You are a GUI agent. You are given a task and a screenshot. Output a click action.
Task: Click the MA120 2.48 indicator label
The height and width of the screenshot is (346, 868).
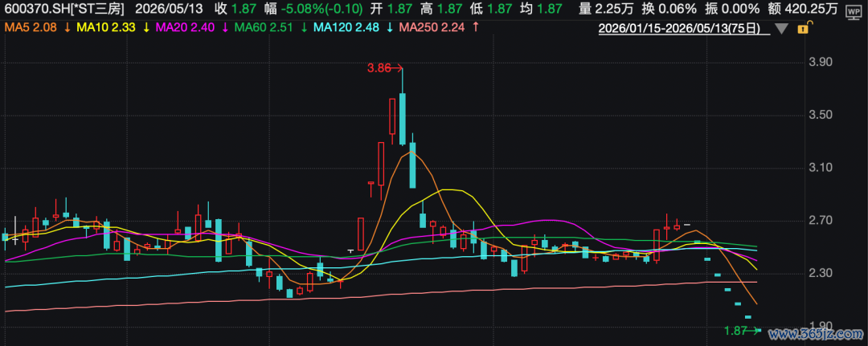point(348,27)
